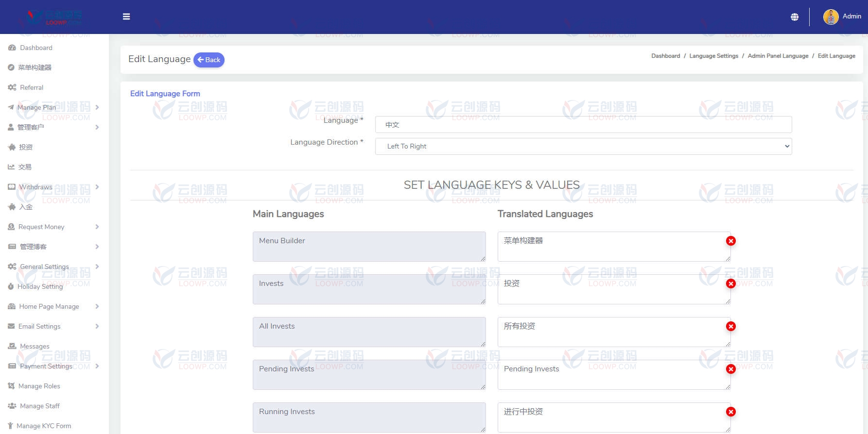Open Manage KYC Form in sidebar

click(44, 426)
